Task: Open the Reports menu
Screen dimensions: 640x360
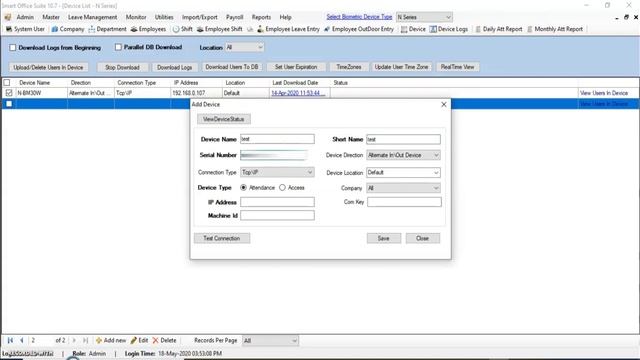Action: click(x=261, y=17)
